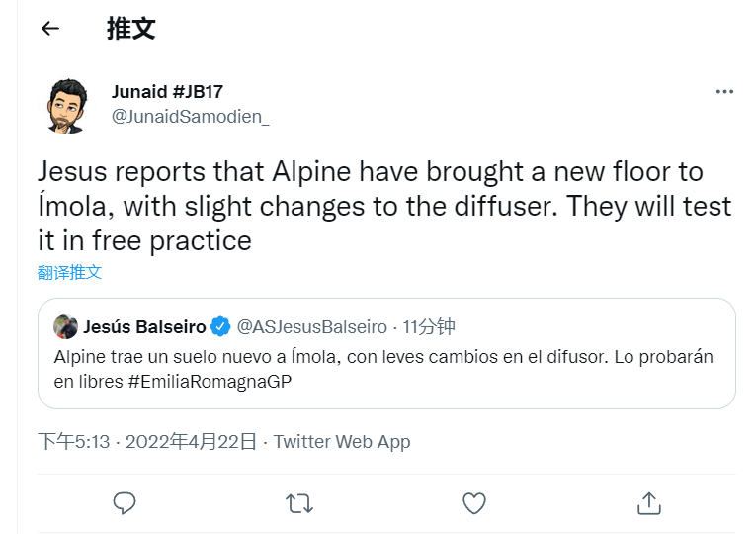756x534 pixels.
Task: Click the 推文 page header title
Action: (x=131, y=29)
